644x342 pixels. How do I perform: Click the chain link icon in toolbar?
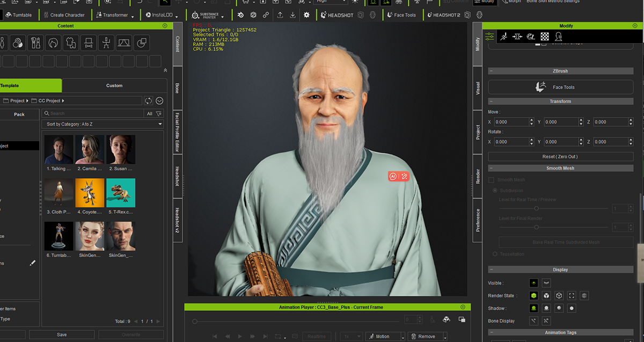266,15
